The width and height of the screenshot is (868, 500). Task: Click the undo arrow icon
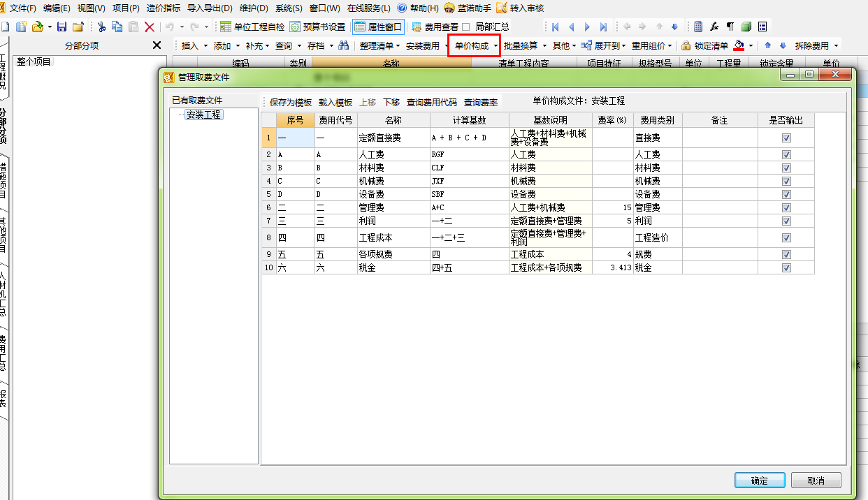click(170, 27)
